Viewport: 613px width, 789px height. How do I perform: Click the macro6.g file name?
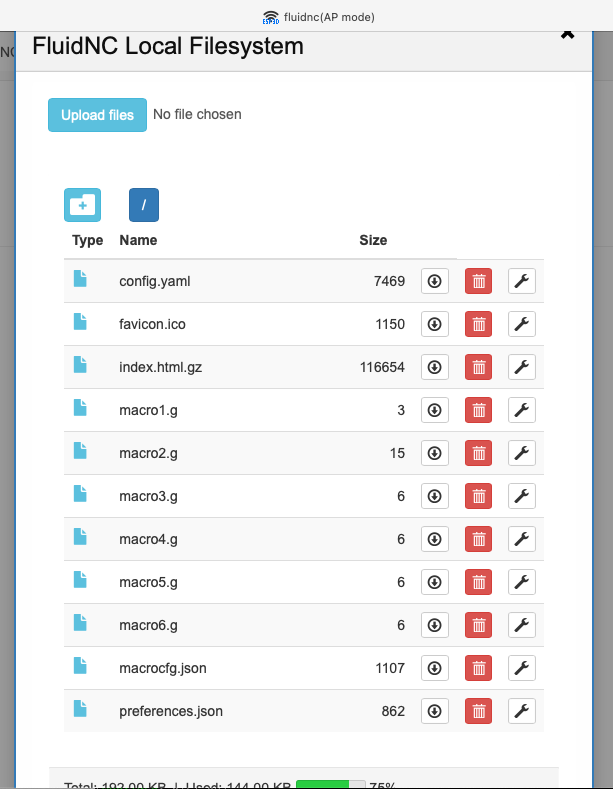tap(148, 625)
